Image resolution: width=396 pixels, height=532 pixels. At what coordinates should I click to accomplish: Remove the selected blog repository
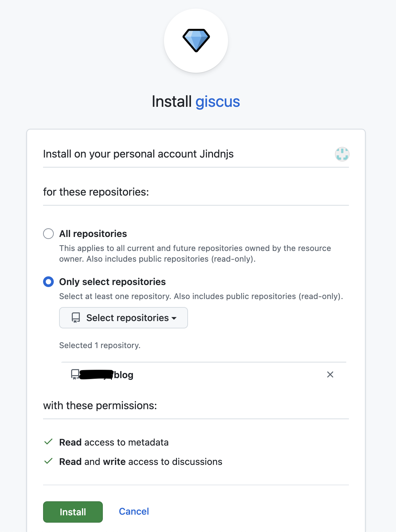tap(330, 374)
